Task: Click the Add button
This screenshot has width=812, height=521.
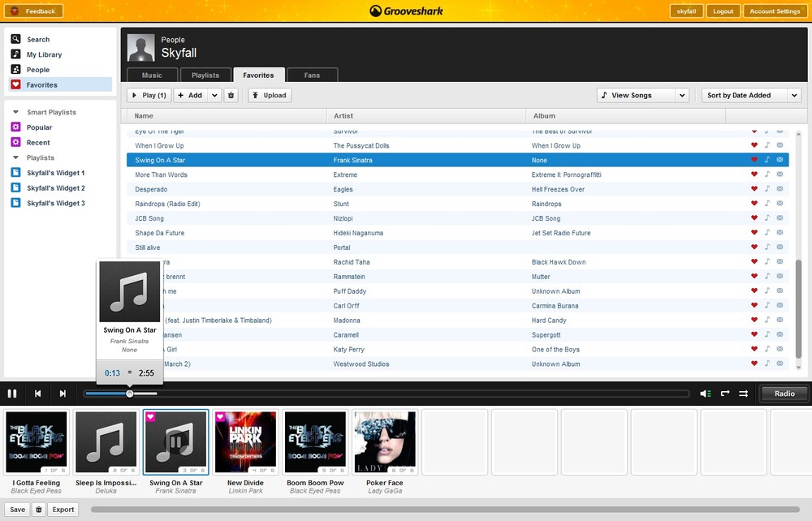Action: pyautogui.click(x=190, y=95)
